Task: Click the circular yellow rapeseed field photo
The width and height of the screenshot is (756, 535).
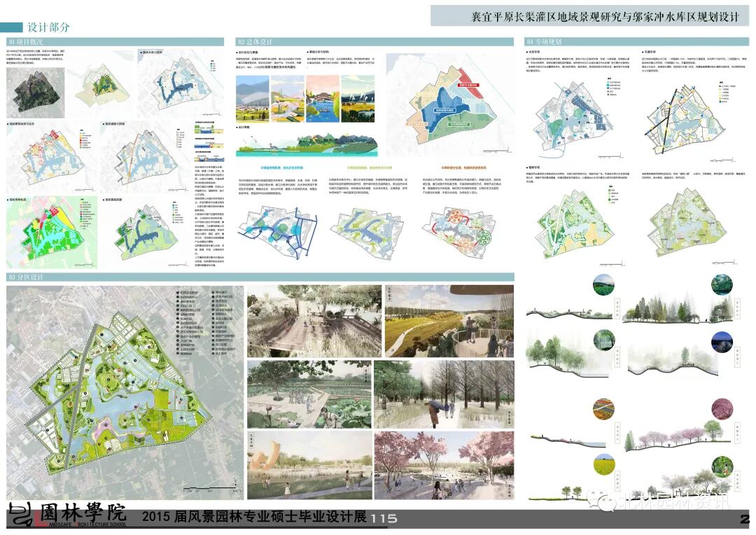Action: (x=603, y=464)
